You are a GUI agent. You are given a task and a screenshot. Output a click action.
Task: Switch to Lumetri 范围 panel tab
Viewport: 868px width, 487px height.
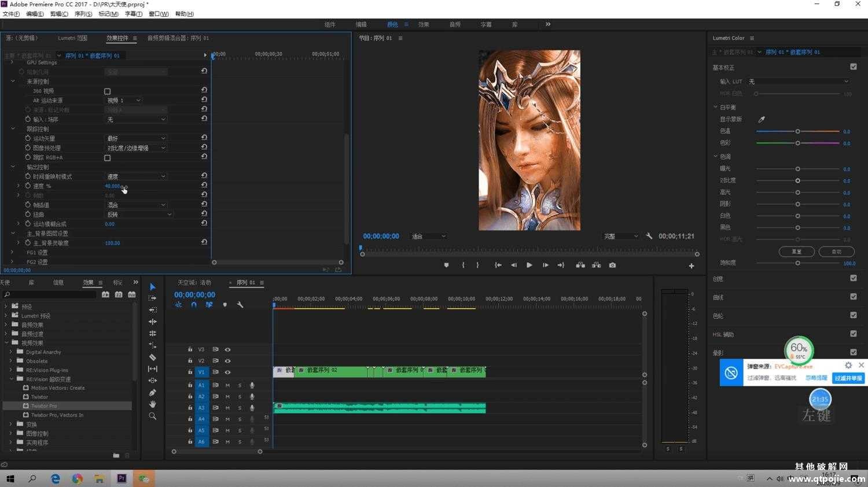72,38
